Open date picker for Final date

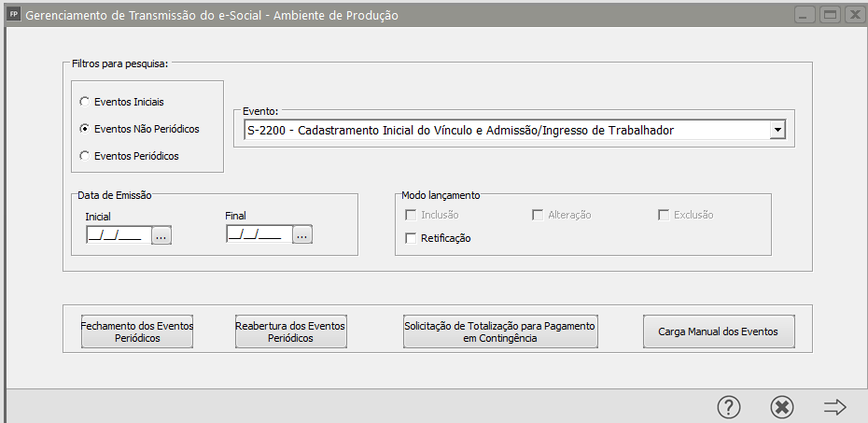[x=301, y=236]
